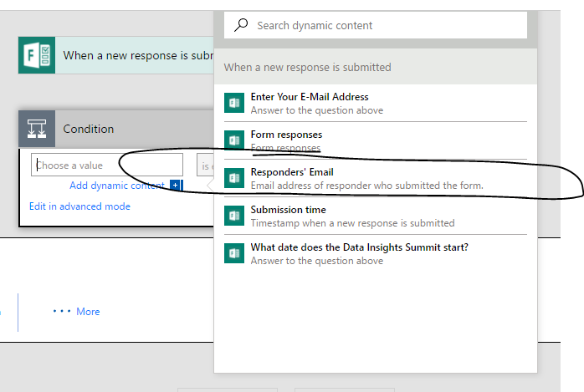Image resolution: width=584 pixels, height=392 pixels.
Task: Open Edit in advanced mode
Action: tap(79, 206)
